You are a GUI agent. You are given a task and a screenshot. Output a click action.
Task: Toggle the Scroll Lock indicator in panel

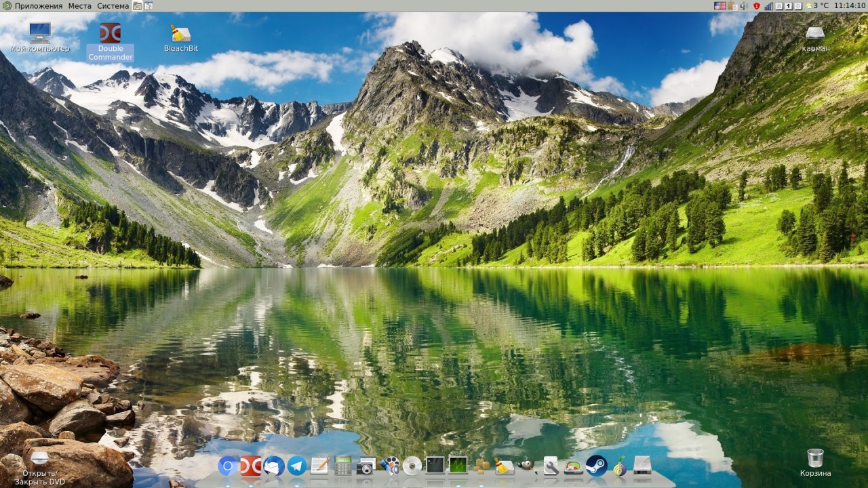click(x=797, y=5)
